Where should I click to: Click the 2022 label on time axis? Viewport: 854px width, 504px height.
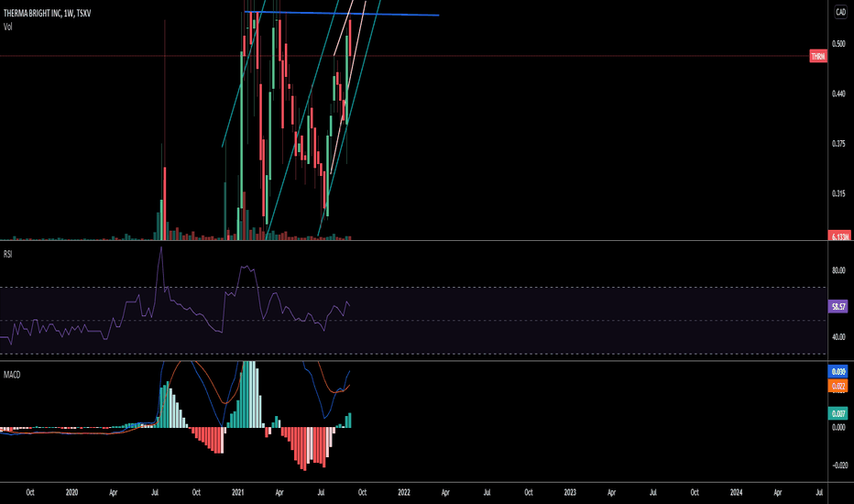tap(403, 492)
